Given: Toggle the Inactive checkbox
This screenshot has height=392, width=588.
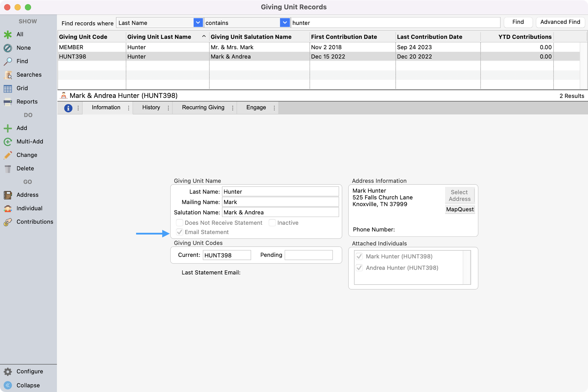Looking at the screenshot, I should coord(272,223).
